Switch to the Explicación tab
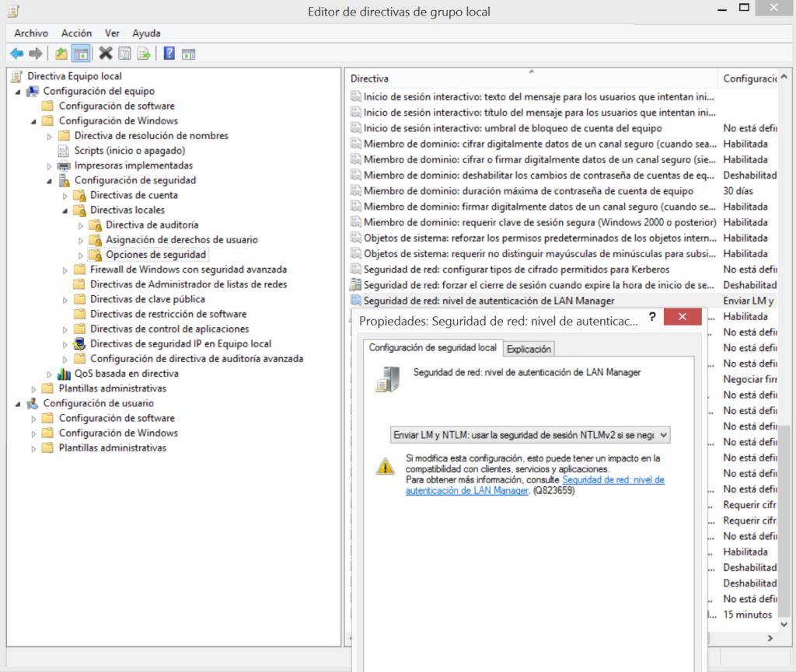The image size is (796, 672). 529,349
